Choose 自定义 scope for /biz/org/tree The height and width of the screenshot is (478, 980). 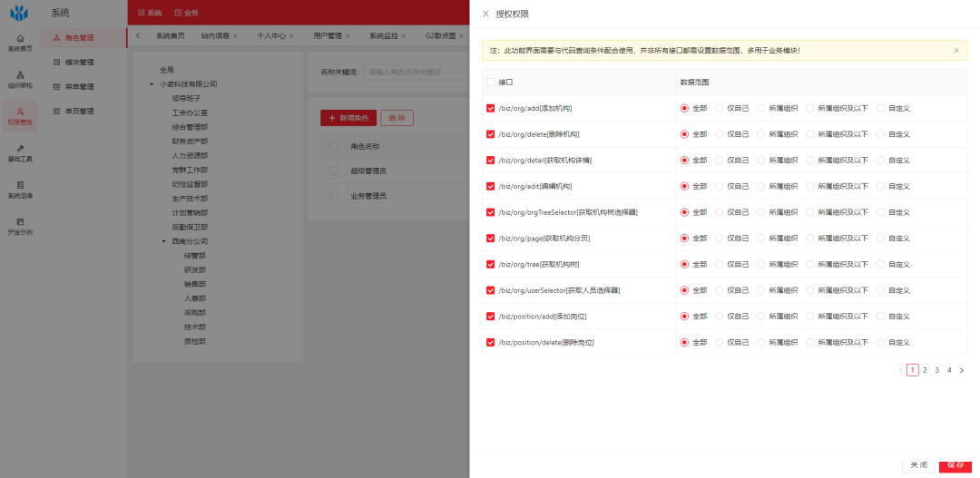pos(880,265)
